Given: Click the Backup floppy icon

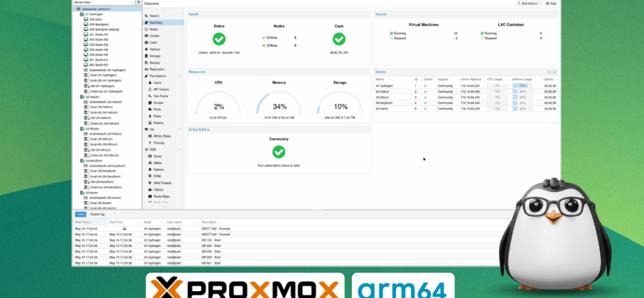Looking at the screenshot, I should [x=146, y=62].
